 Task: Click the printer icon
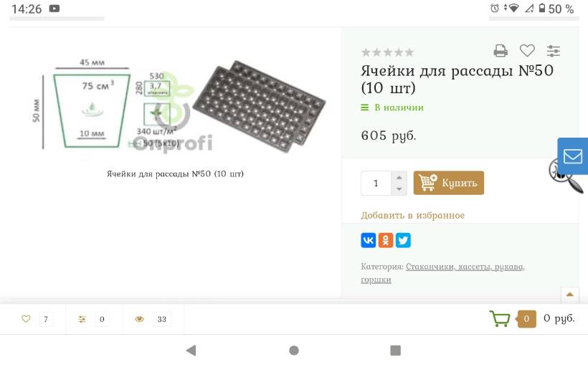click(x=501, y=51)
